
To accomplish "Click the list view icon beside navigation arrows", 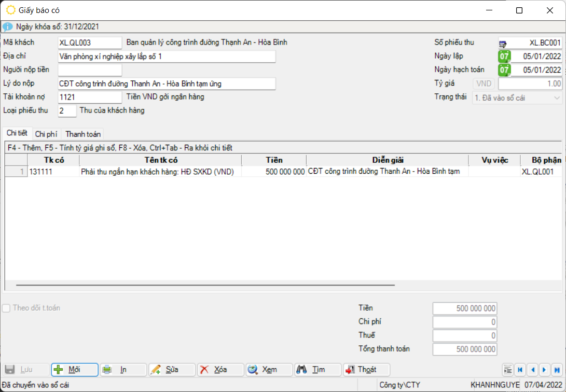I will [508, 370].
